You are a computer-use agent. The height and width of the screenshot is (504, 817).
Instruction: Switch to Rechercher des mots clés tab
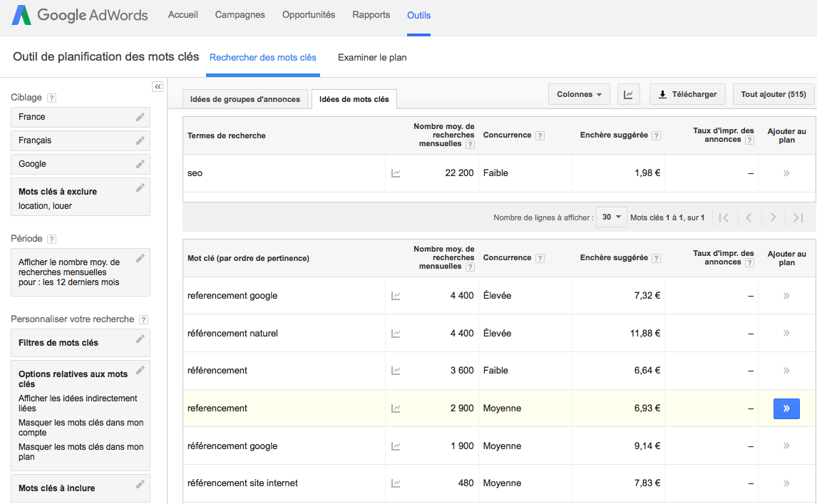tap(262, 57)
